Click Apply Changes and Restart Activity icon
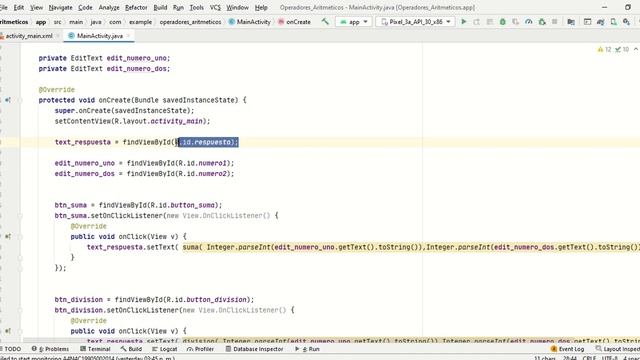 point(476,22)
